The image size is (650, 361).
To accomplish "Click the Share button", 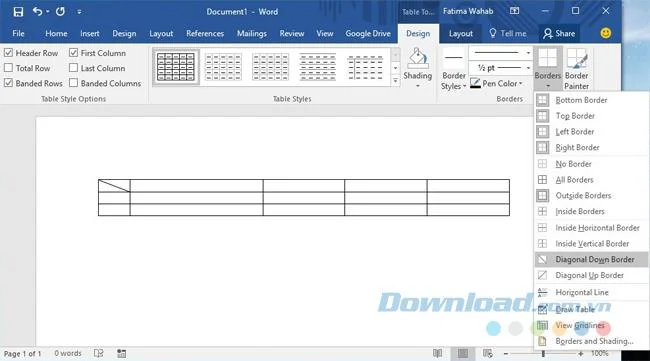I will click(x=559, y=34).
